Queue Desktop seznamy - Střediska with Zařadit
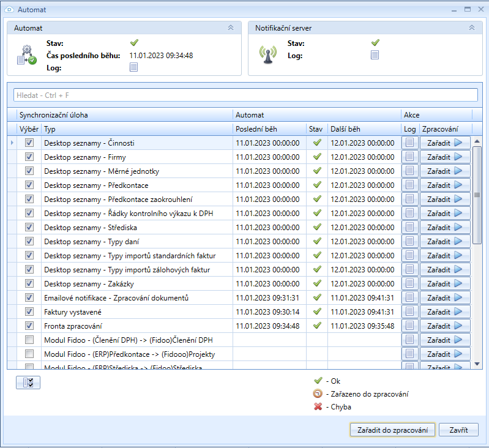The height and width of the screenshot is (448, 489). (445, 227)
